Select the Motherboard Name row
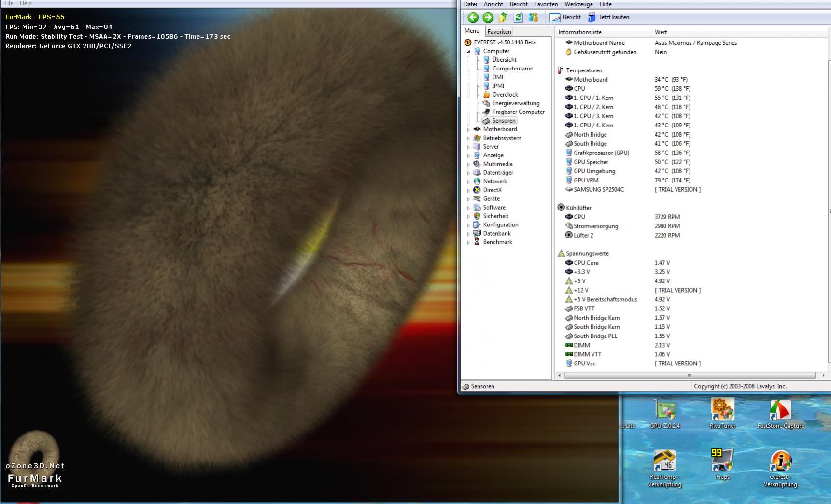 coord(691,43)
